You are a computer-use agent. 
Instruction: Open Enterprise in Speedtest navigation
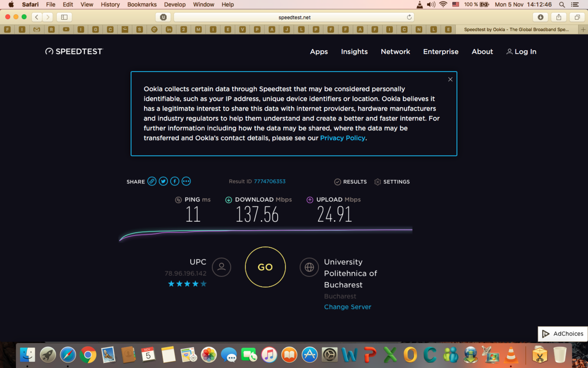[x=441, y=52]
